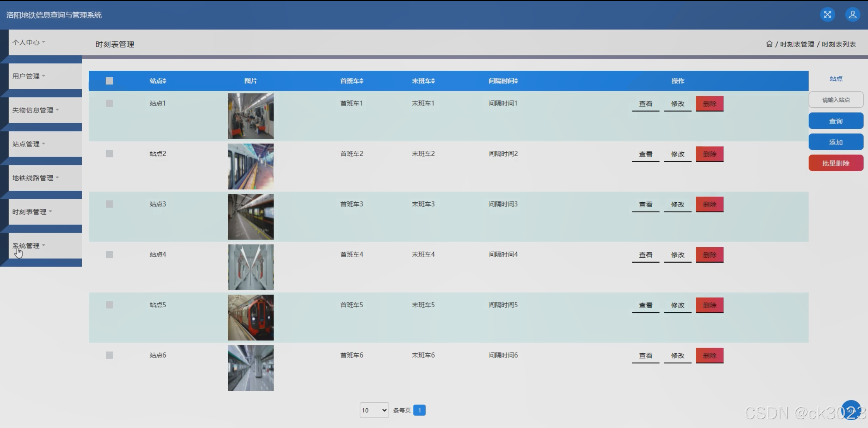Click the 批量删除 button

(835, 163)
